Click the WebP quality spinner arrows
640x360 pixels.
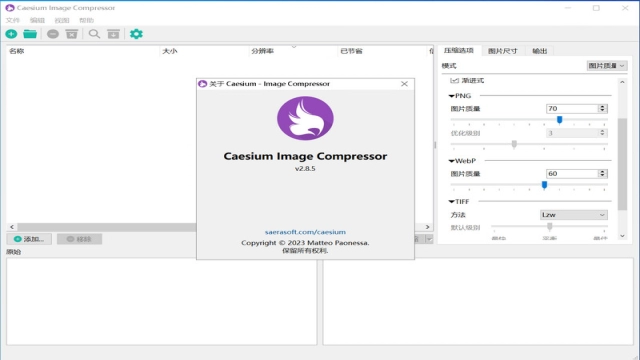click(602, 173)
